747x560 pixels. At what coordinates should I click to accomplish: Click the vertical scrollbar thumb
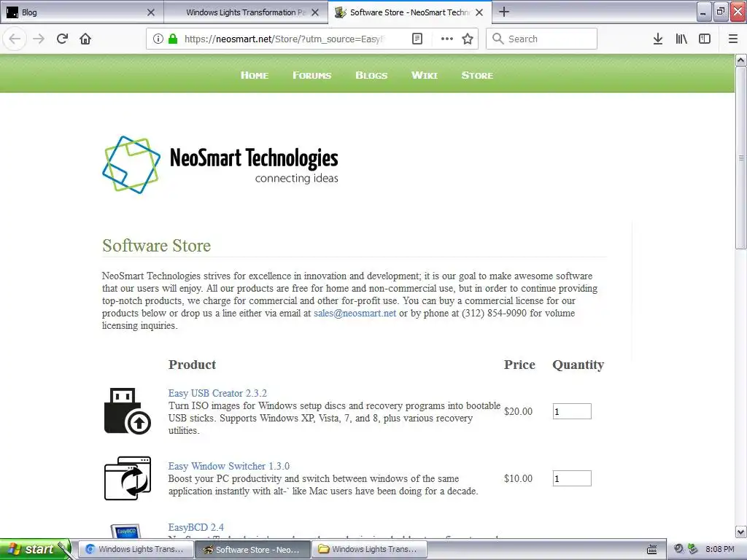pyautogui.click(x=741, y=157)
